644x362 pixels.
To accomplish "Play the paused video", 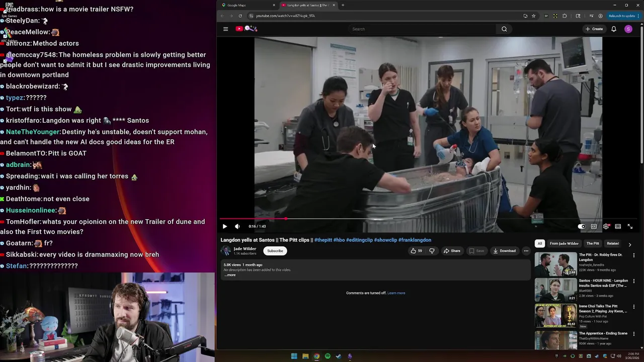I will 225,226.
